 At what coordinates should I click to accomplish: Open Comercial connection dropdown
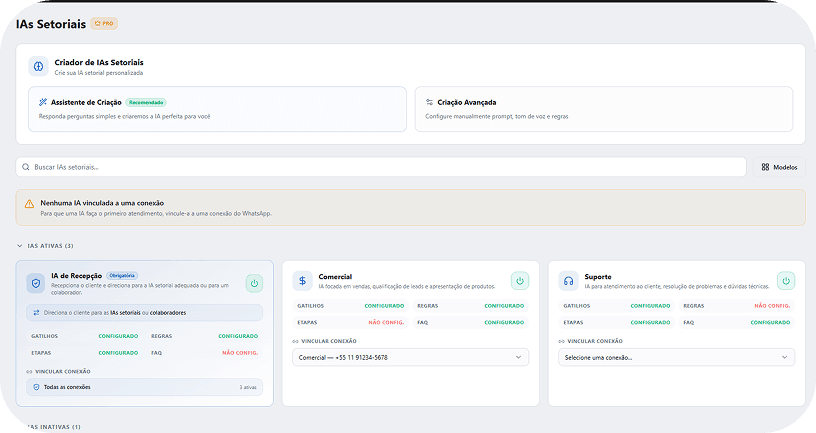[x=411, y=358]
